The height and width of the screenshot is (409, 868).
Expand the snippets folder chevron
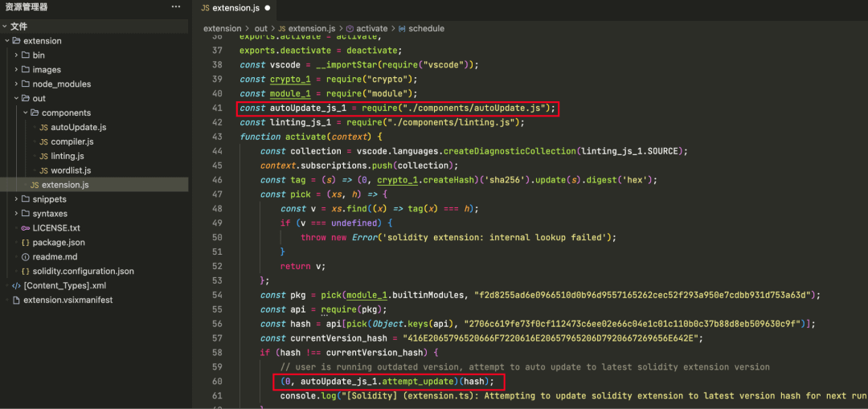[x=16, y=199]
